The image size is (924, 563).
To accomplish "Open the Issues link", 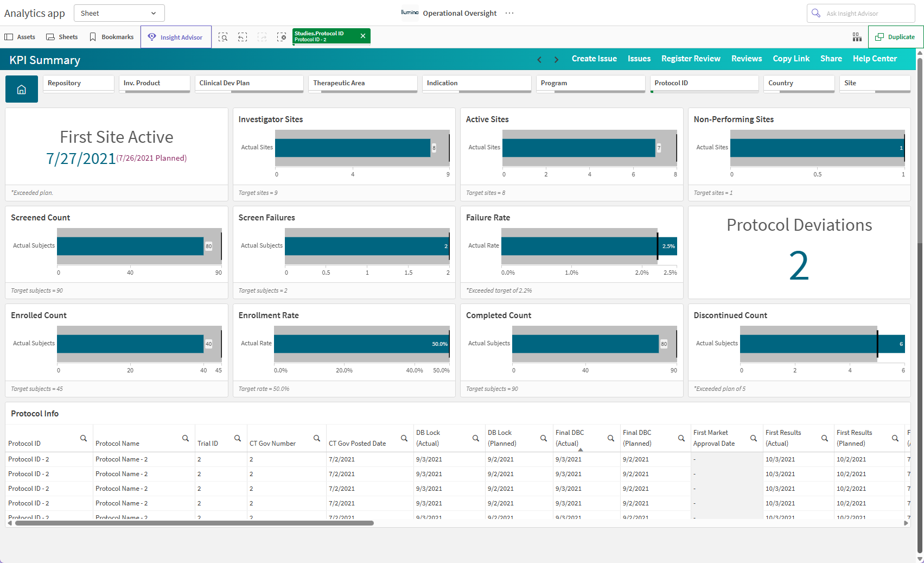I will coord(639,59).
